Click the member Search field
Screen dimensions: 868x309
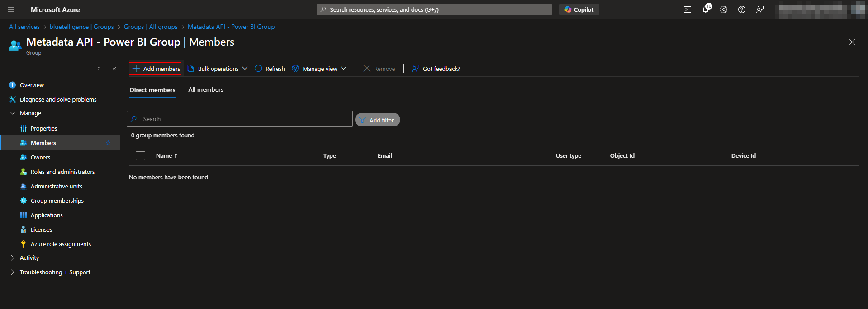244,119
